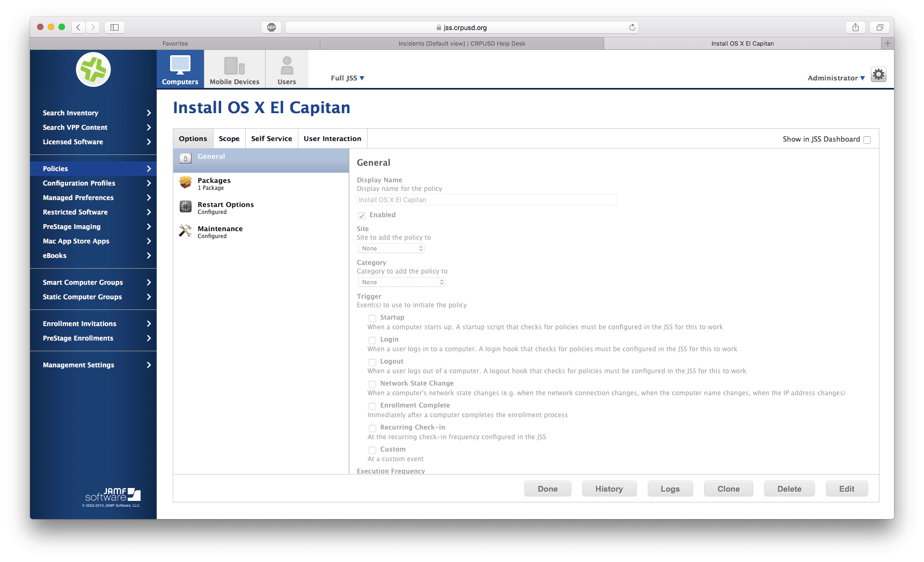
Task: Click the Logs button
Action: point(670,489)
